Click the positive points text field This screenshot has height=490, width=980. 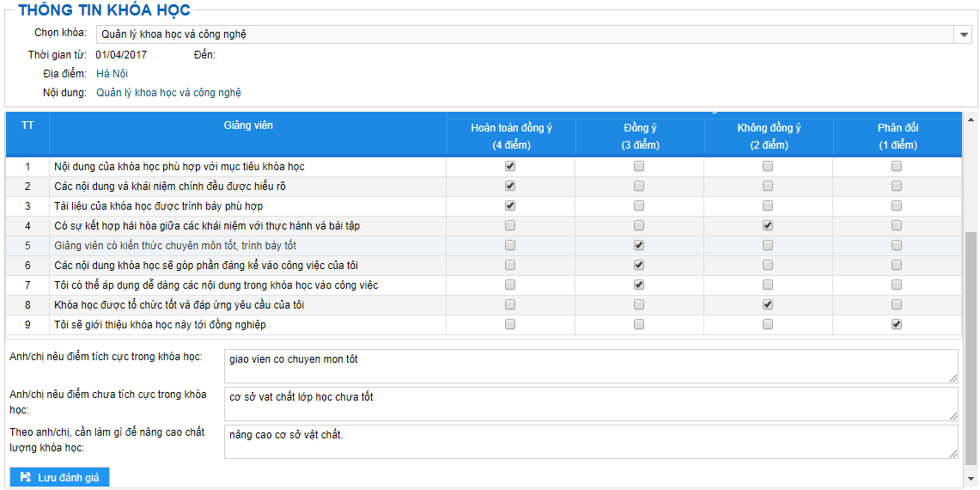[591, 365]
